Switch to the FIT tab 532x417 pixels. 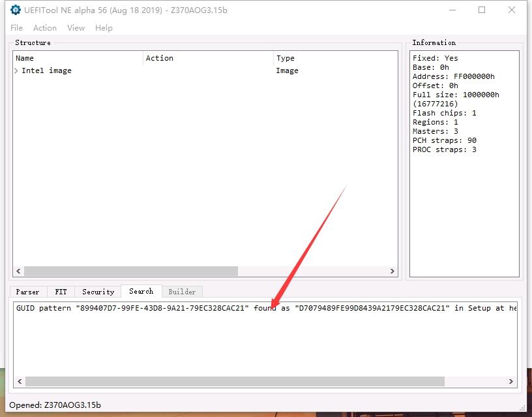tap(61, 292)
